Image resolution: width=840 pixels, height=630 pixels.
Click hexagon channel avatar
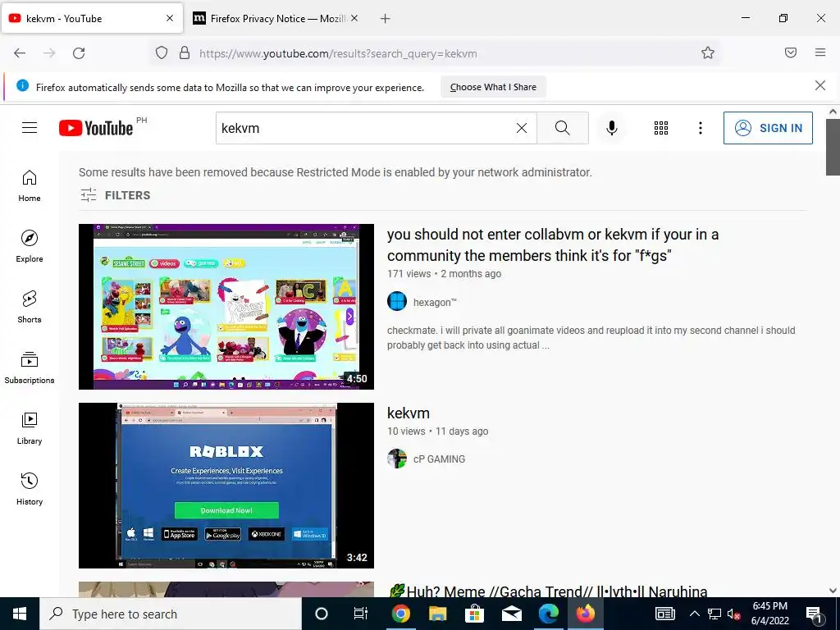397,301
